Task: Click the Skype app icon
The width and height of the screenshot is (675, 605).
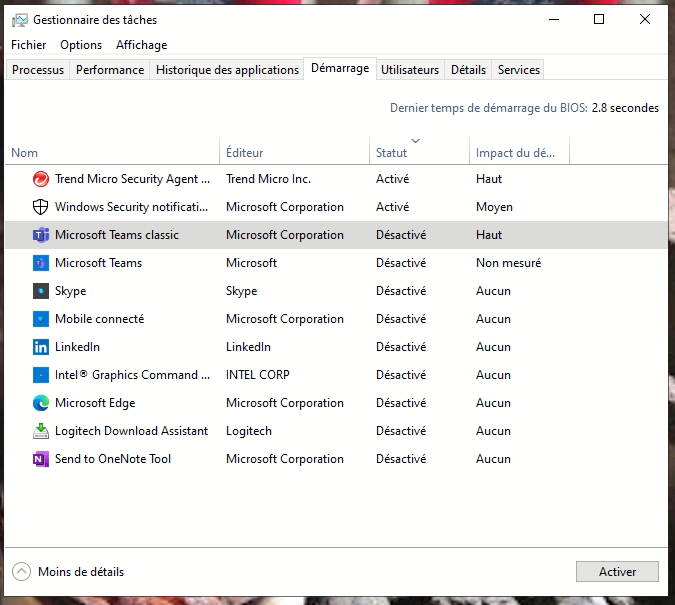Action: point(40,291)
